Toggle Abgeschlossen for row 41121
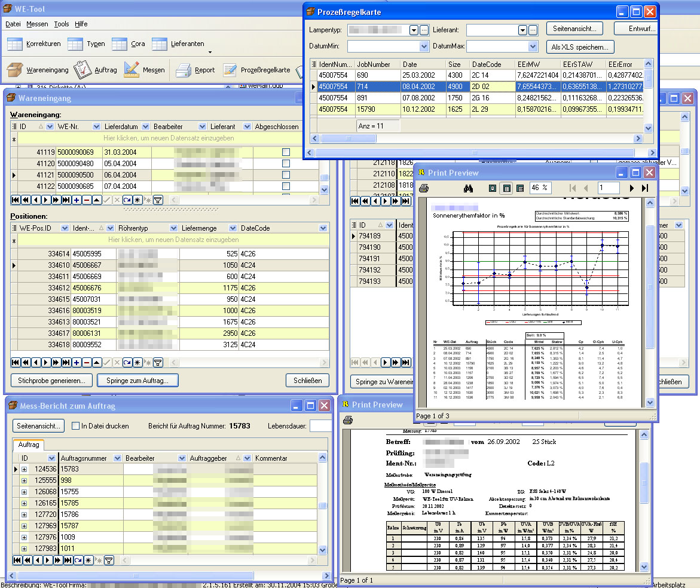The image size is (700, 588). point(286,175)
